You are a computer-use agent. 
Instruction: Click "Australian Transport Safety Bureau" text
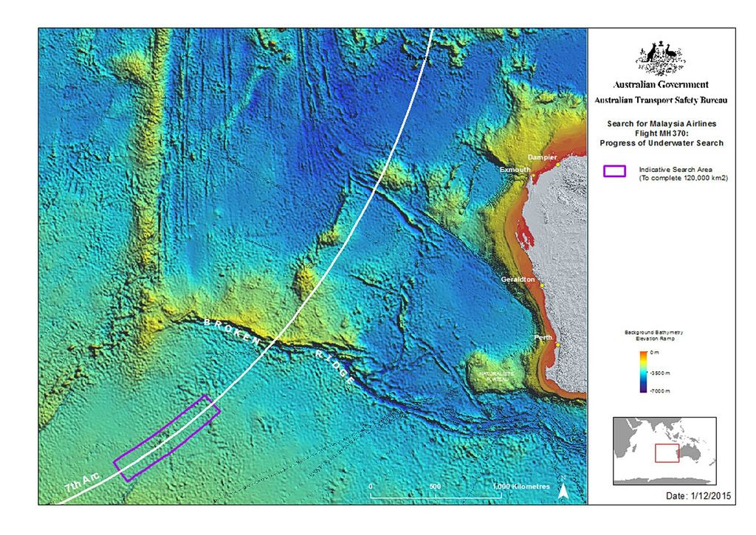point(661,100)
